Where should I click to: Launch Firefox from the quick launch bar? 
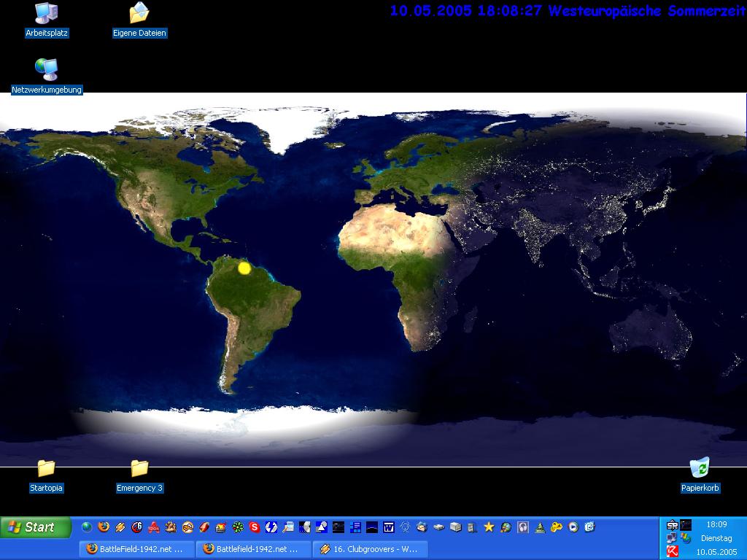pyautogui.click(x=104, y=526)
